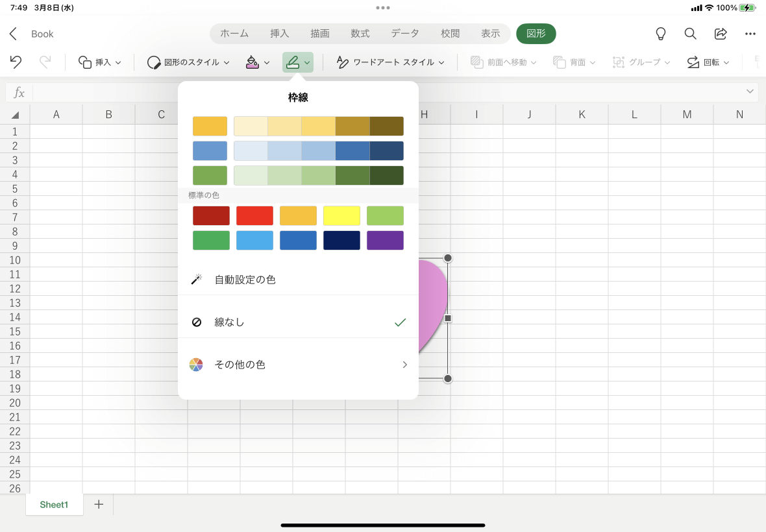Click the undo arrow icon
766x532 pixels.
tap(16, 62)
